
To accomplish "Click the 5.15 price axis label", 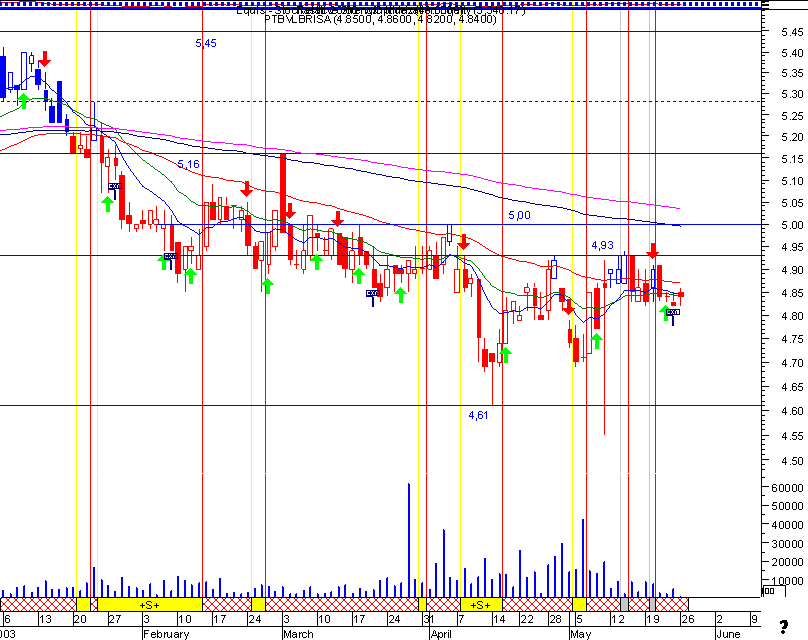I will coord(792,159).
